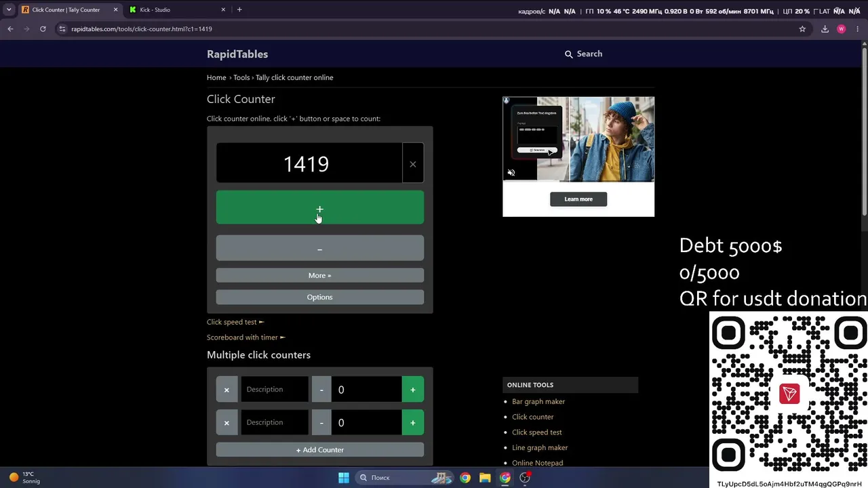This screenshot has height=488, width=868.
Task: View site information icon in address bar
Action: point(62,29)
